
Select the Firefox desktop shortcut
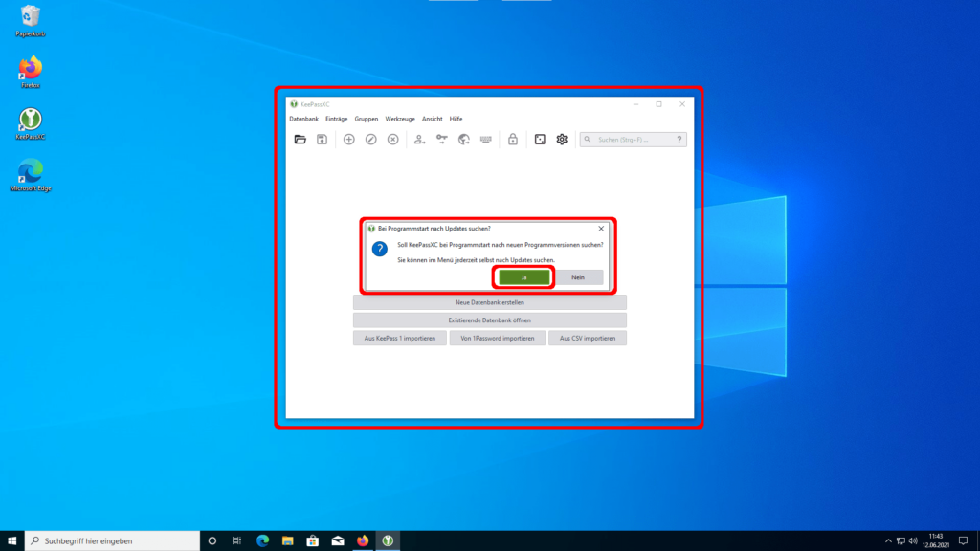tap(30, 73)
